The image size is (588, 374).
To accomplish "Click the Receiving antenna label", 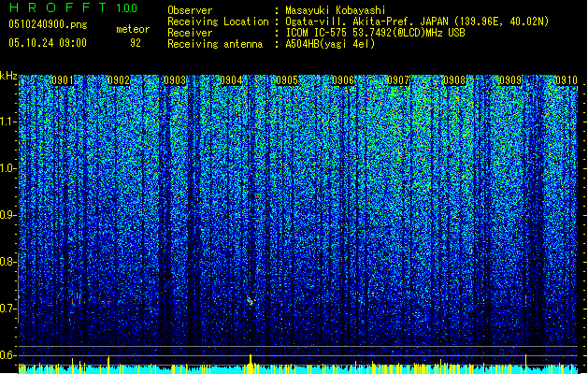I will 215,44.
